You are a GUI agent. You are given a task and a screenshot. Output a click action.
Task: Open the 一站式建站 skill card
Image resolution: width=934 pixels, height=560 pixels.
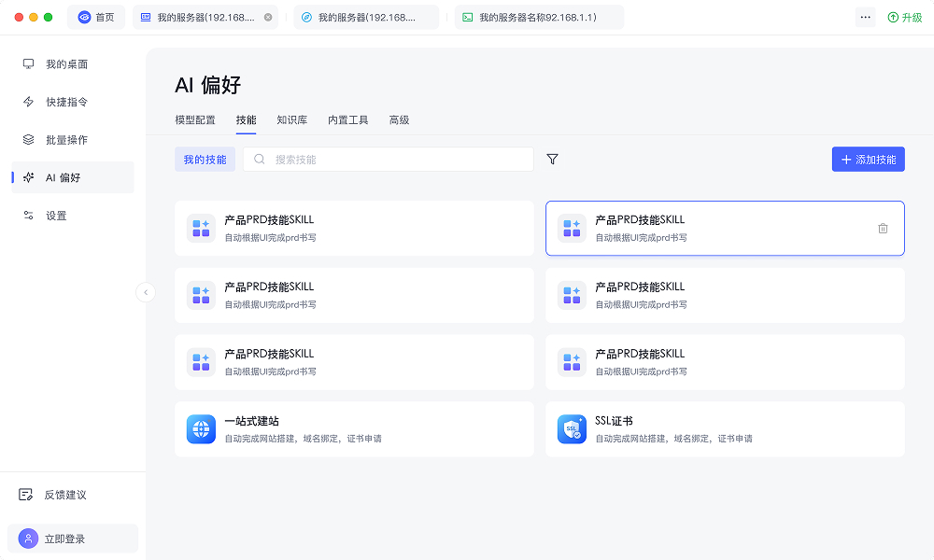pos(354,429)
